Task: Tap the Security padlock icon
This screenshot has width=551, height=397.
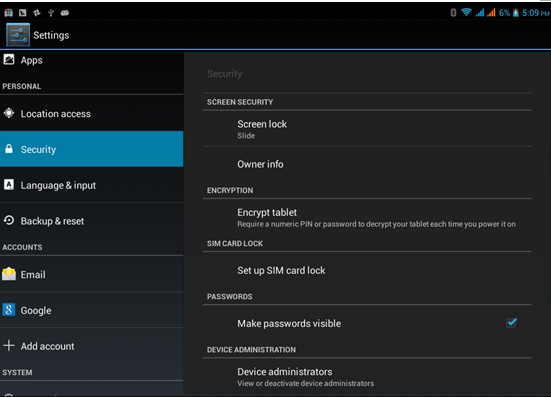Action: click(9, 149)
